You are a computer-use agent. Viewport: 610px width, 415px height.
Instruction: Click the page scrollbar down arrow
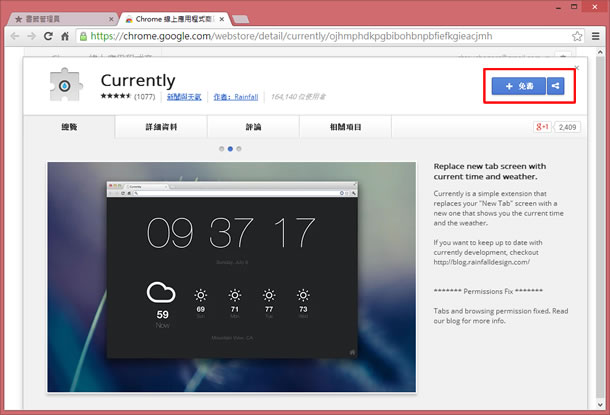point(600,404)
